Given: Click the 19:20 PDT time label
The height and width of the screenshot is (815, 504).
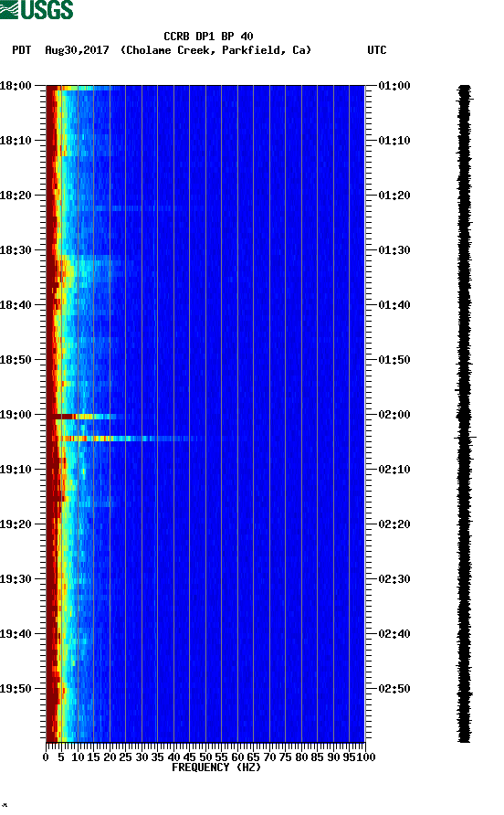Looking at the screenshot, I should (16, 524).
